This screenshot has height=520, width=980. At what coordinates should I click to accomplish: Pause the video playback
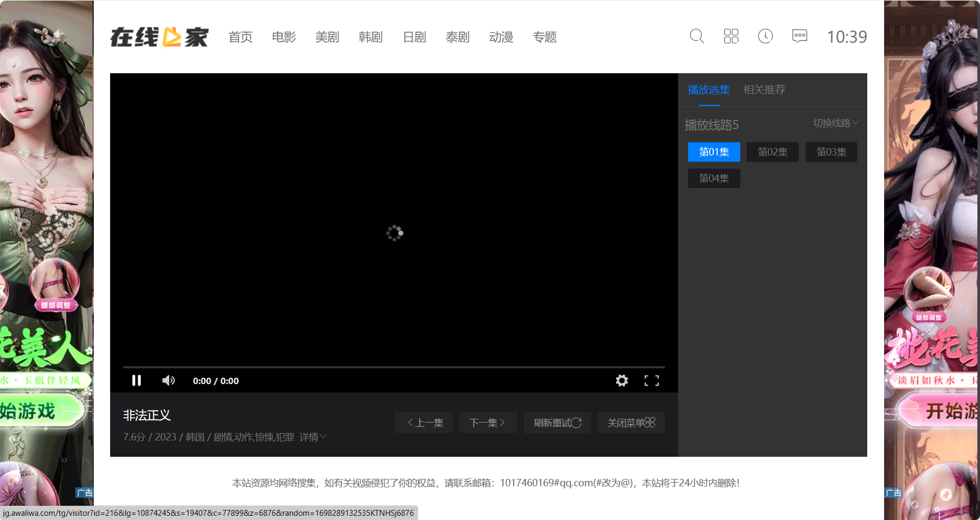(x=136, y=380)
